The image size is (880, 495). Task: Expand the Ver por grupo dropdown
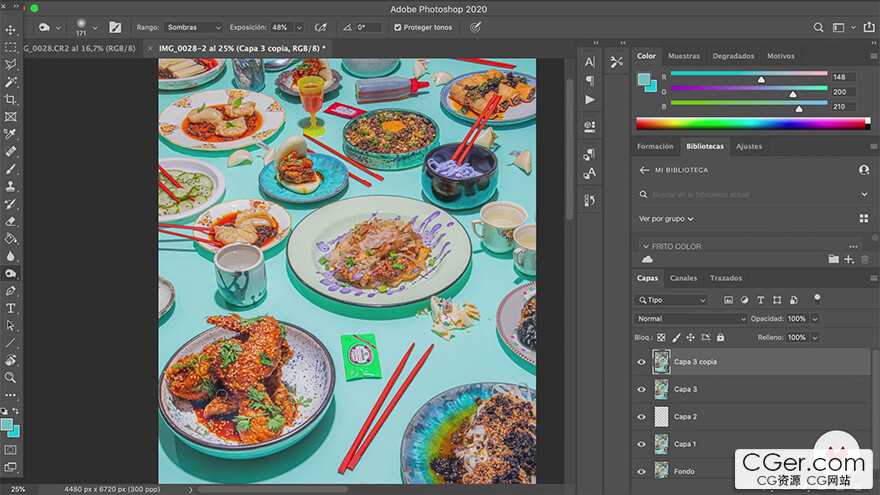(666, 218)
